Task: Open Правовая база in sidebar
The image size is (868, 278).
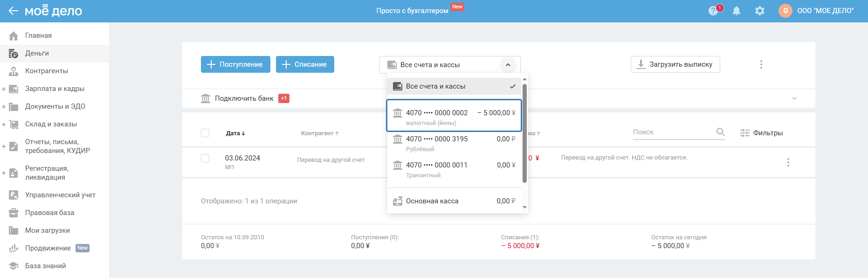Action: tap(49, 213)
